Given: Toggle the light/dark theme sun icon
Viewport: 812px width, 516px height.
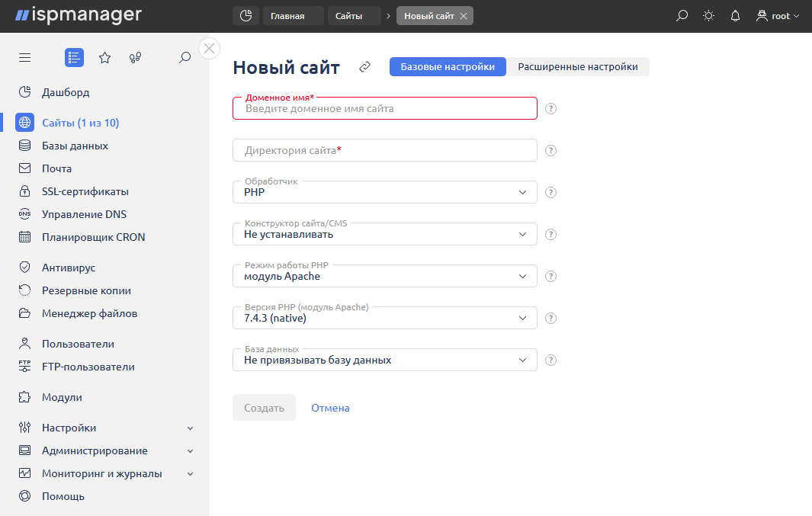Looking at the screenshot, I should point(708,16).
